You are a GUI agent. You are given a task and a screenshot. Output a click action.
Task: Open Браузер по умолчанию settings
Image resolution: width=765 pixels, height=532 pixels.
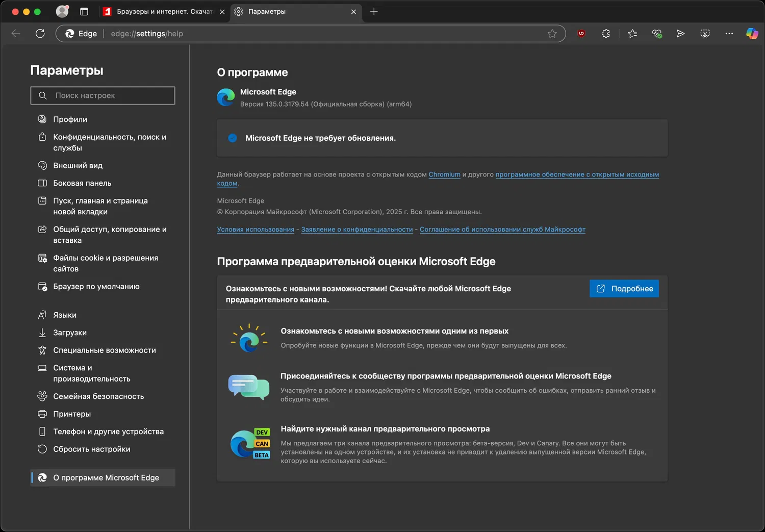[x=103, y=287]
